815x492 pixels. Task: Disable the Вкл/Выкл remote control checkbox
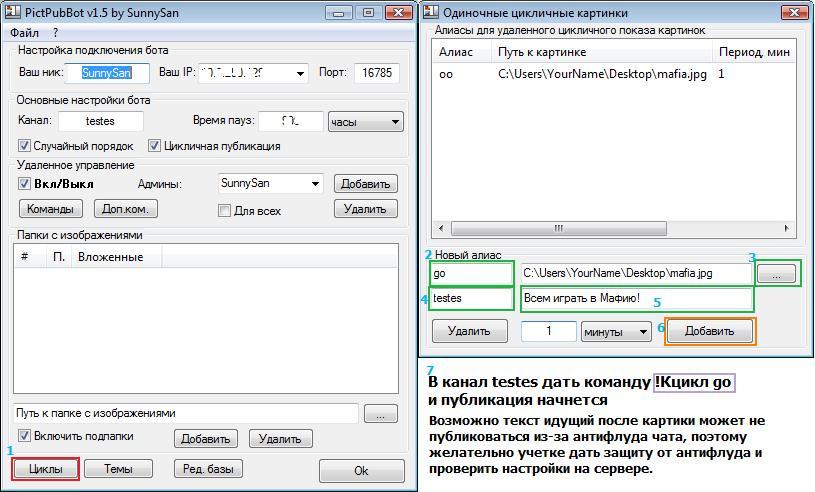click(25, 184)
